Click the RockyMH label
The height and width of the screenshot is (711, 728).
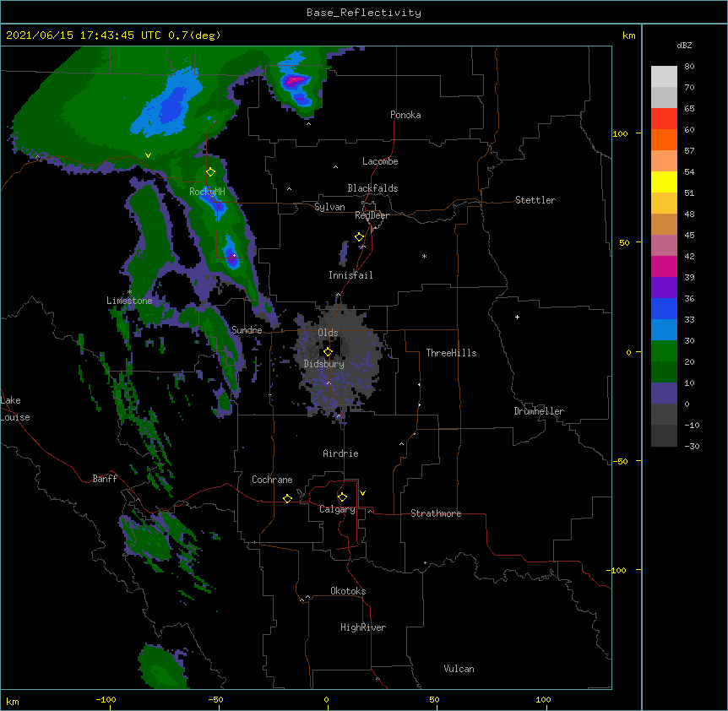pos(207,192)
